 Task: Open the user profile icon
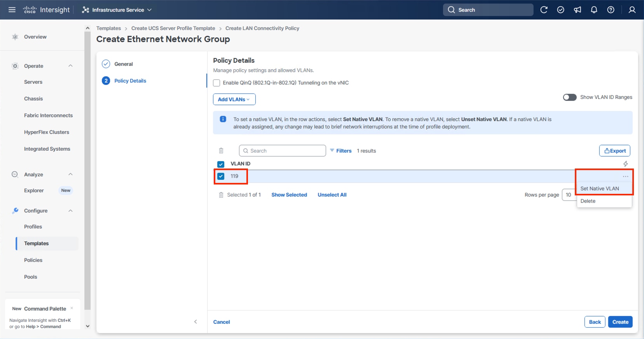[632, 10]
